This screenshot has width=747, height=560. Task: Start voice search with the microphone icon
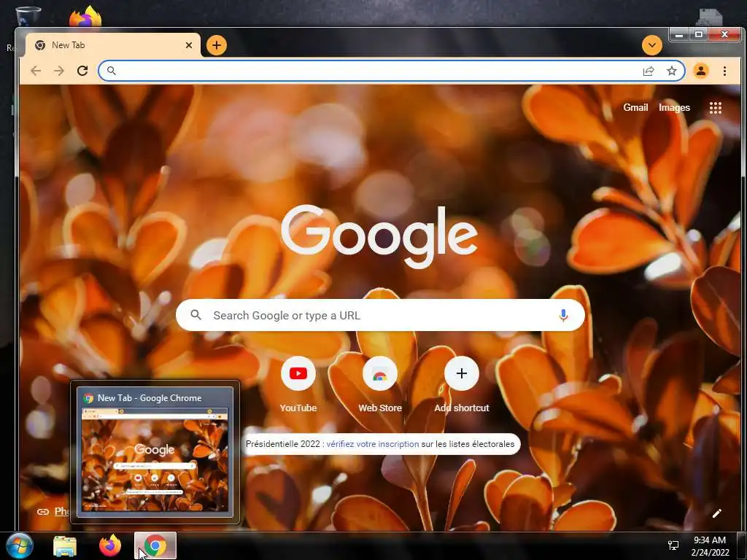[x=563, y=315]
